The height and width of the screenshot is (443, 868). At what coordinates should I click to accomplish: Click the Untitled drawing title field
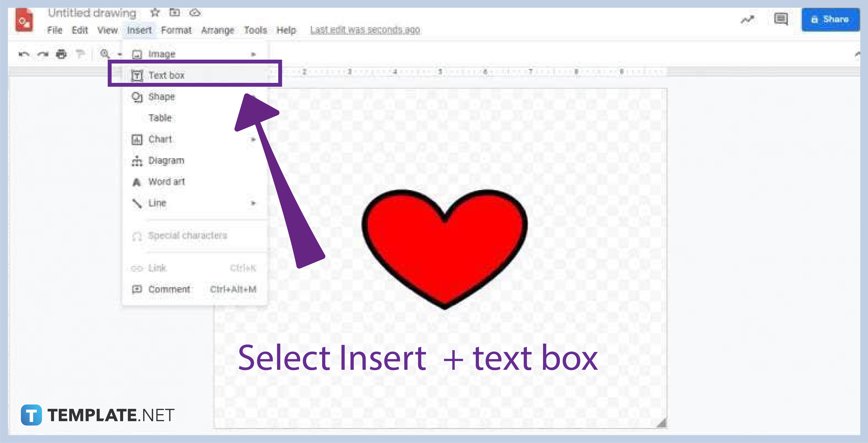pos(93,12)
